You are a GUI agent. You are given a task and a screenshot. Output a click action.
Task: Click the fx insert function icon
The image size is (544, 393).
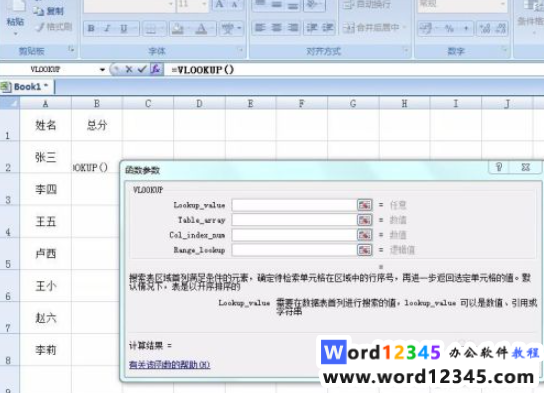tap(156, 69)
